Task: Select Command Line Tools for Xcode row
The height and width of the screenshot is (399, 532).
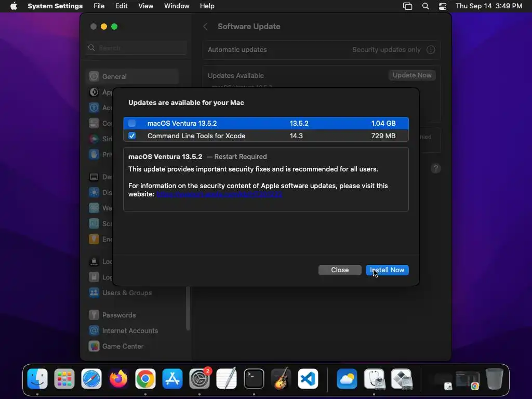Action: coord(266,136)
